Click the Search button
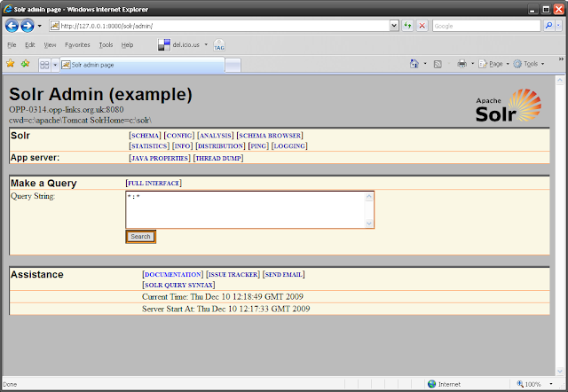 (140, 237)
